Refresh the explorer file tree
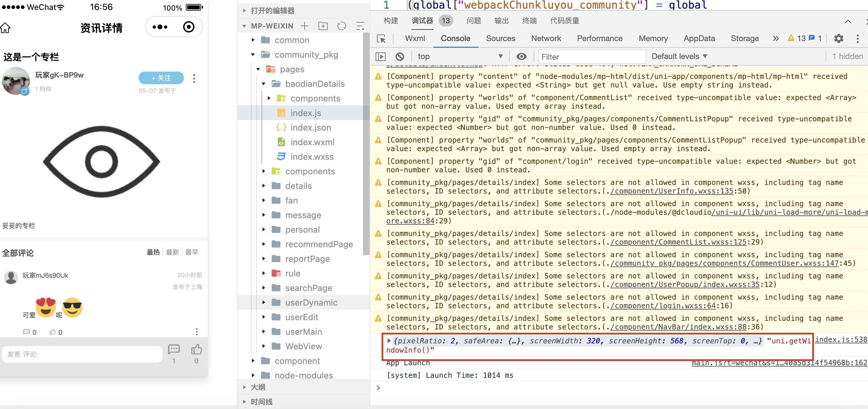Screen dimensions: 868x409 click(x=342, y=26)
